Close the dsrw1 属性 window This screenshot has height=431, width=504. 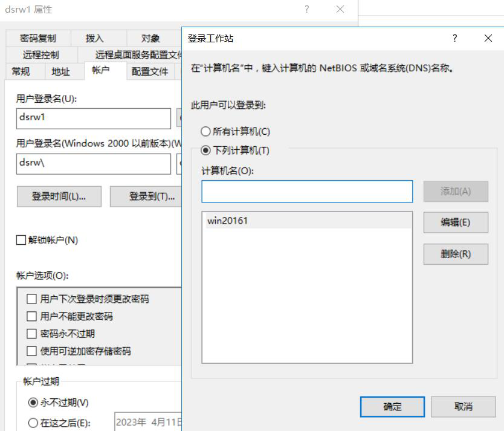pyautogui.click(x=340, y=9)
